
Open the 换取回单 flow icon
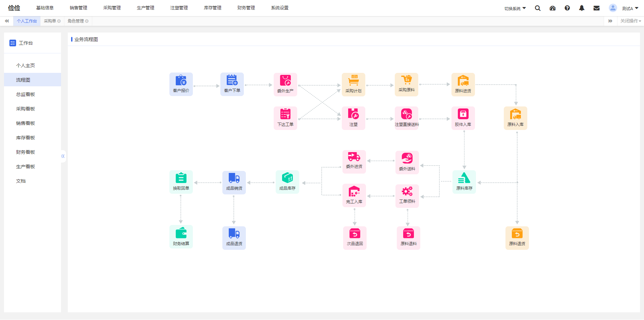pyautogui.click(x=181, y=182)
